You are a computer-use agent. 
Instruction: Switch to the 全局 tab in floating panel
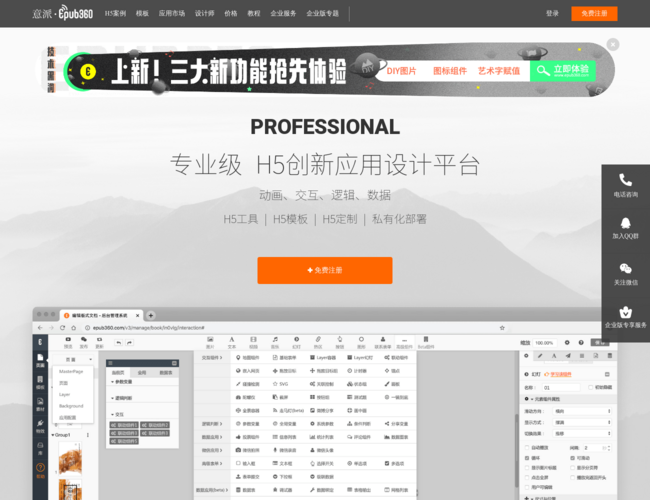(142, 372)
